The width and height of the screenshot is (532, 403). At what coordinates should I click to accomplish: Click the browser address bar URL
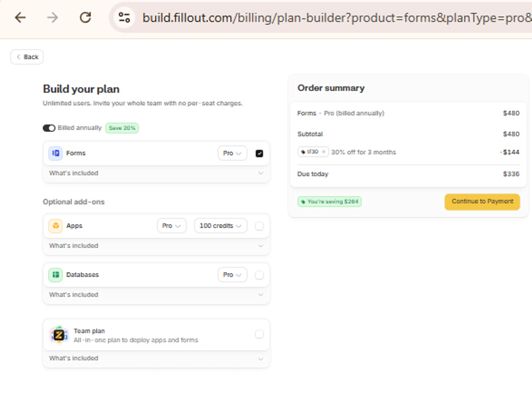pyautogui.click(x=336, y=18)
